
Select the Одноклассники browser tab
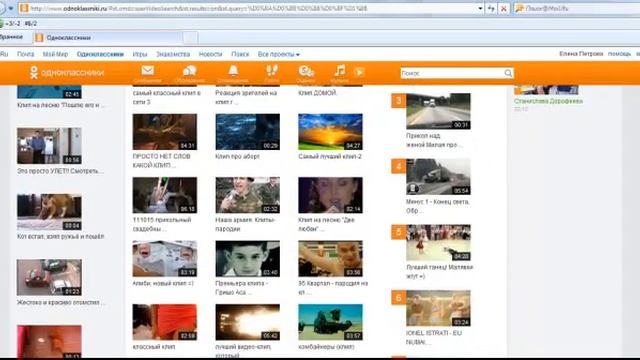pyautogui.click(x=108, y=38)
